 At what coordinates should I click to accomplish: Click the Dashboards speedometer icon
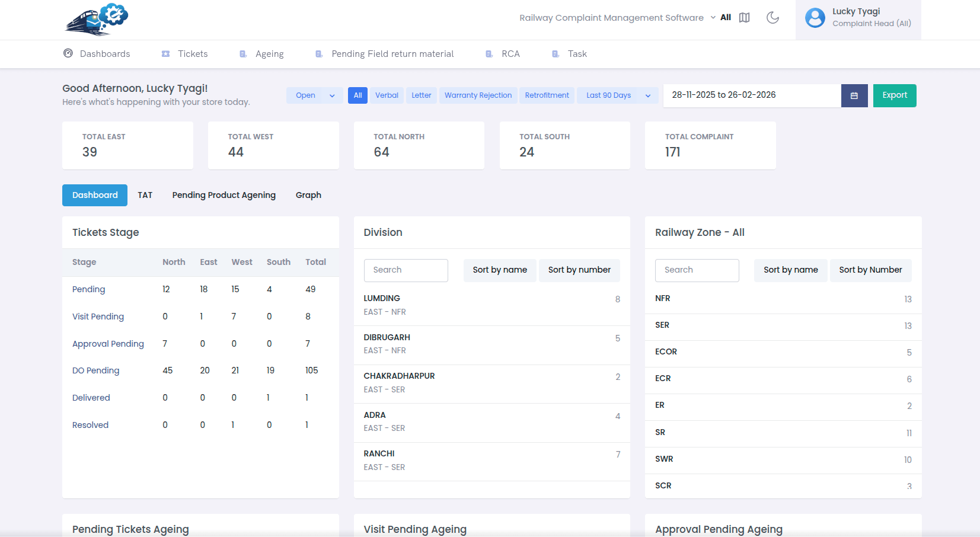pyautogui.click(x=68, y=53)
